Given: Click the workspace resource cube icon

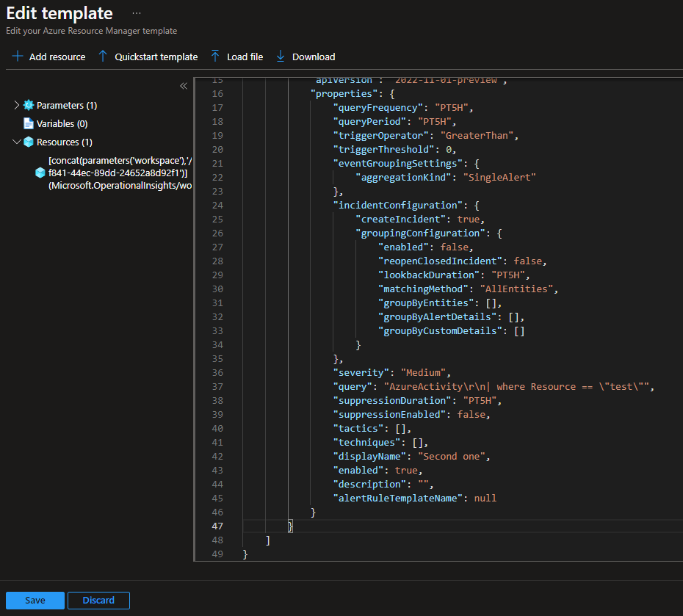Looking at the screenshot, I should pos(40,173).
